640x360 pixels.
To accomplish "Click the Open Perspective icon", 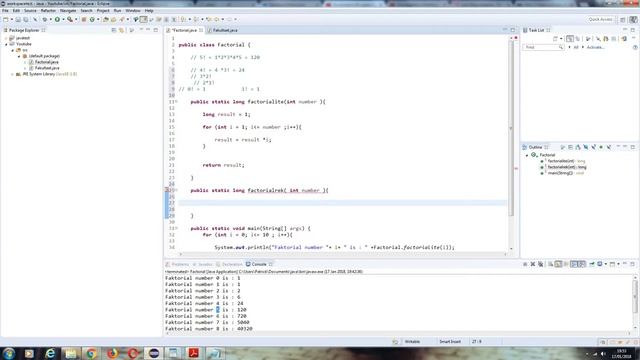I will (623, 19).
